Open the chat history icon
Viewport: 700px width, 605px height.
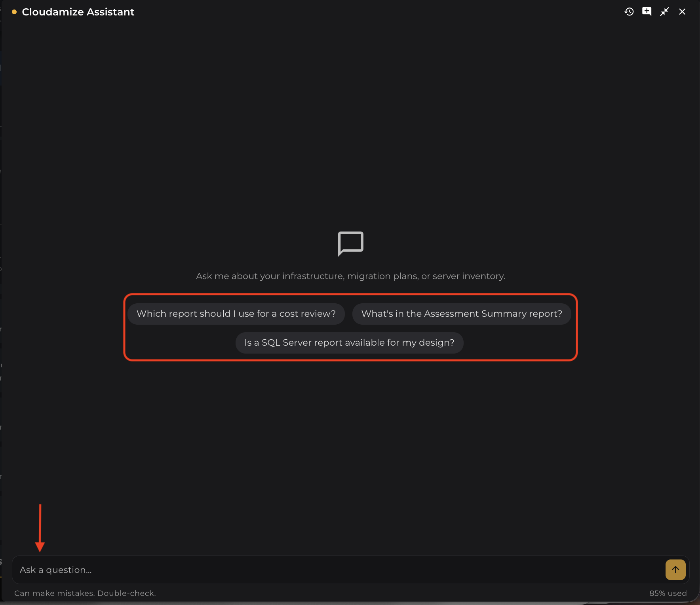(x=629, y=12)
